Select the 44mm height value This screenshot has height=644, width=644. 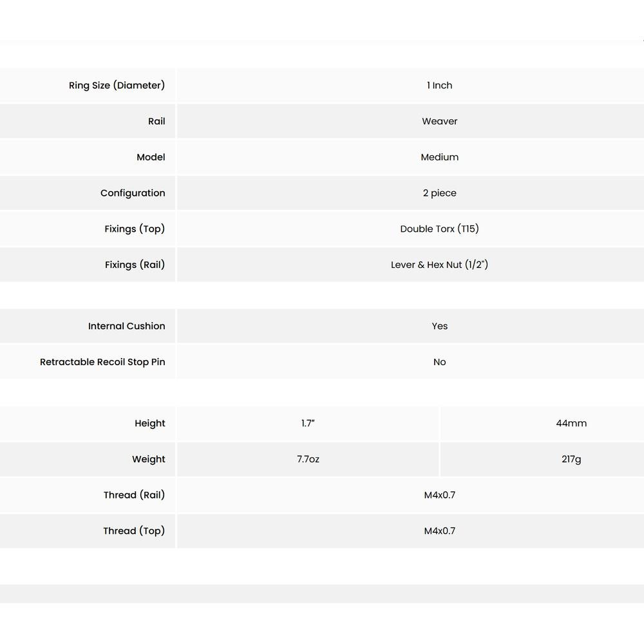[x=571, y=424]
